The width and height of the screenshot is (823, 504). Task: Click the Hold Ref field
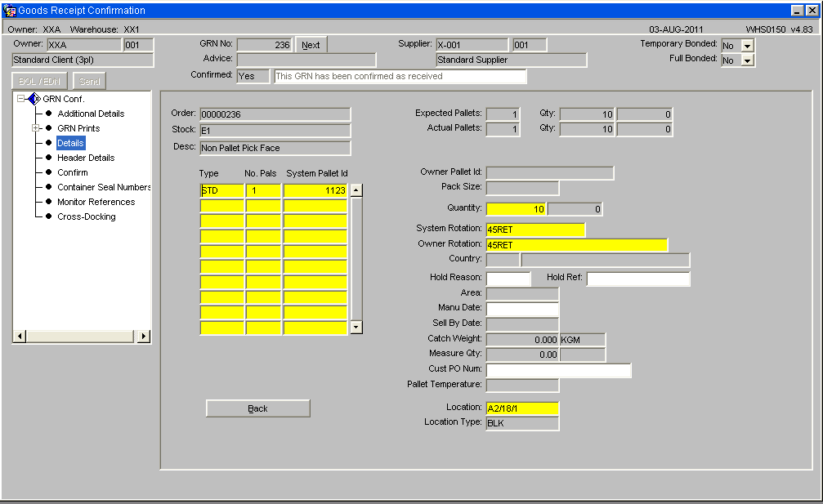(x=638, y=279)
